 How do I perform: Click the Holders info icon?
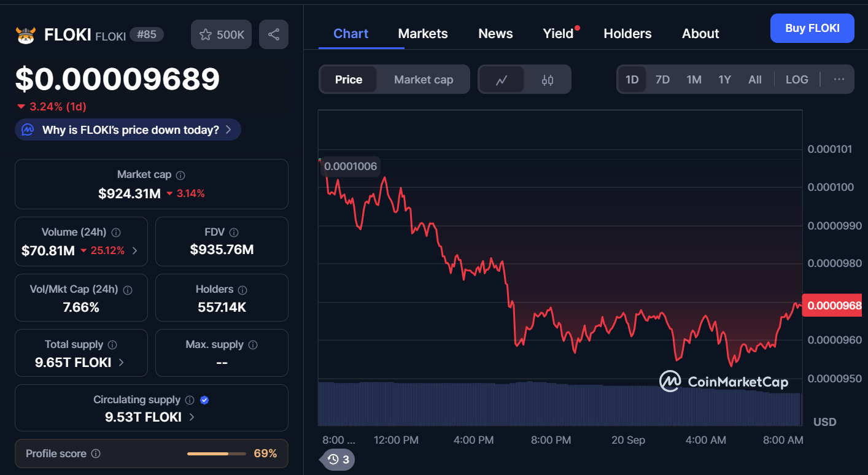(x=242, y=290)
